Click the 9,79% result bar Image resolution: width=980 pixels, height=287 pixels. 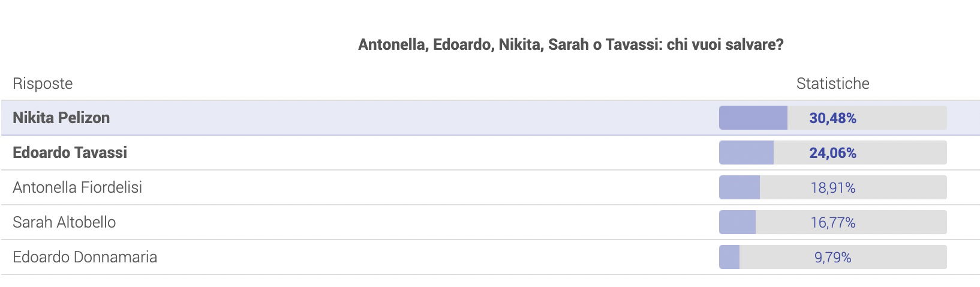[x=833, y=257]
